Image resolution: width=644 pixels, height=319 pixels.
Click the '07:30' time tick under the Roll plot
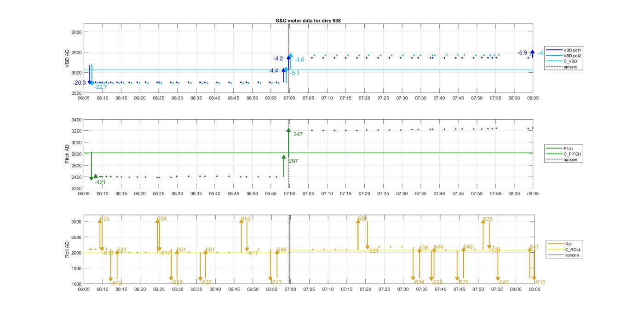click(403, 290)
